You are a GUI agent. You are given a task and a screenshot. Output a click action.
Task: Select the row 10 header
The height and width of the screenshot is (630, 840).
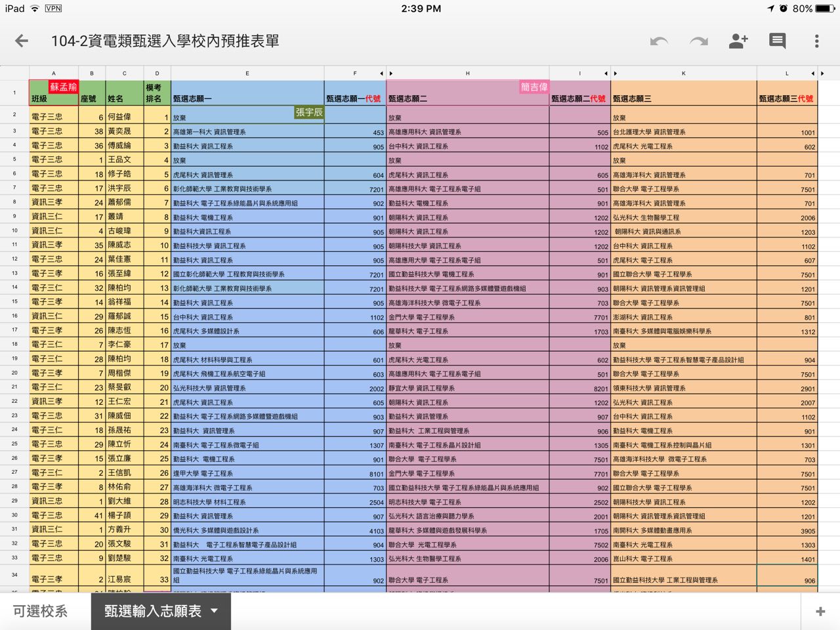14,231
